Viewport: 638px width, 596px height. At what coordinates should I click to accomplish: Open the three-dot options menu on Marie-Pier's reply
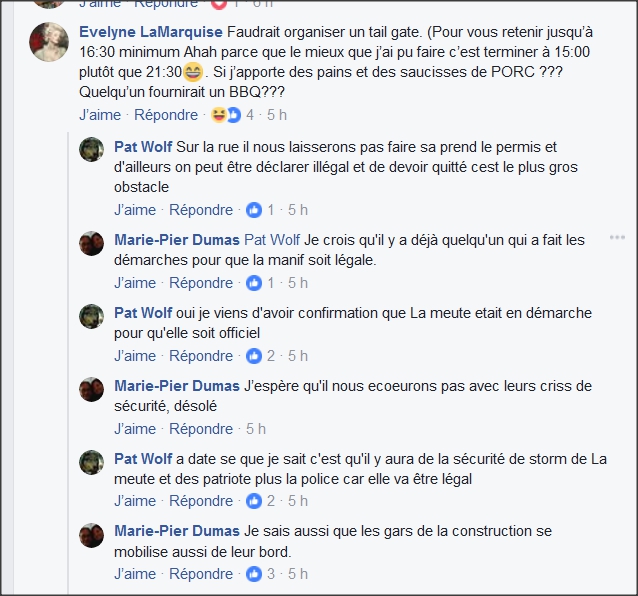617,238
